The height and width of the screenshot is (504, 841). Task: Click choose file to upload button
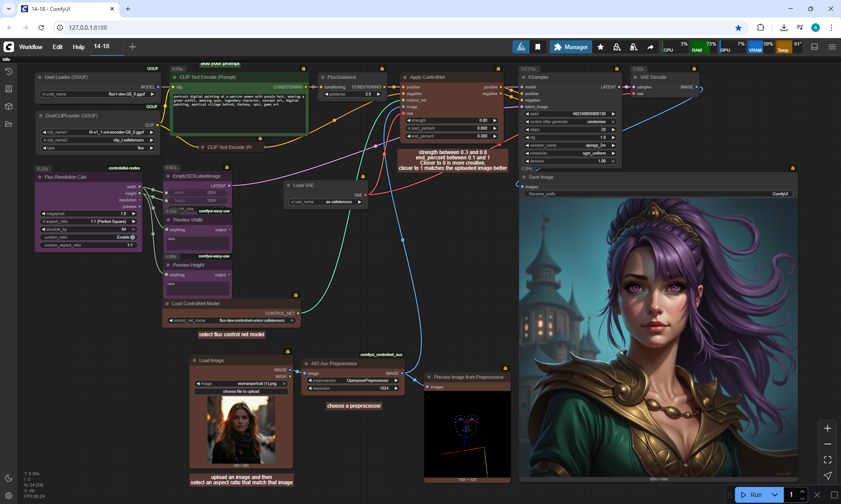(x=241, y=391)
